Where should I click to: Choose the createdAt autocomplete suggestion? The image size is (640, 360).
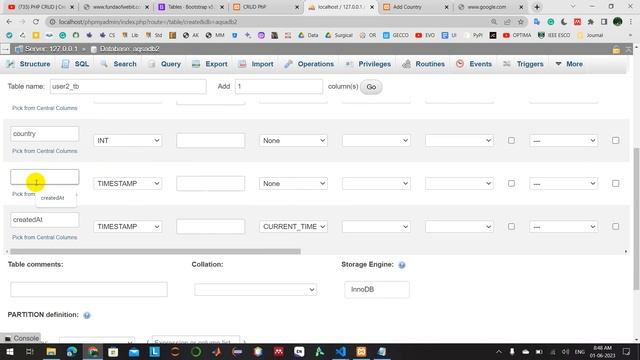pyautogui.click(x=53, y=198)
